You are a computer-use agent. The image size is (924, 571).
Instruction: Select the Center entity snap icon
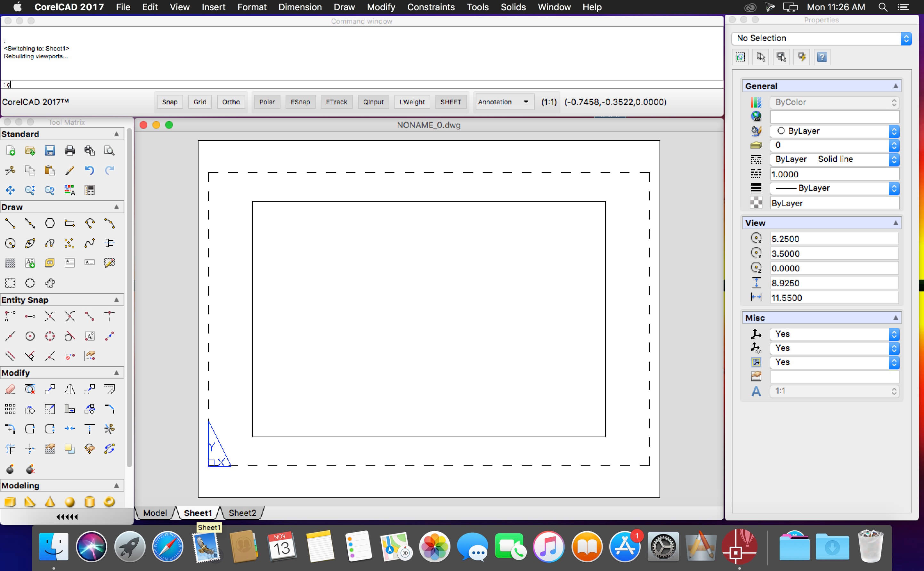click(x=30, y=336)
